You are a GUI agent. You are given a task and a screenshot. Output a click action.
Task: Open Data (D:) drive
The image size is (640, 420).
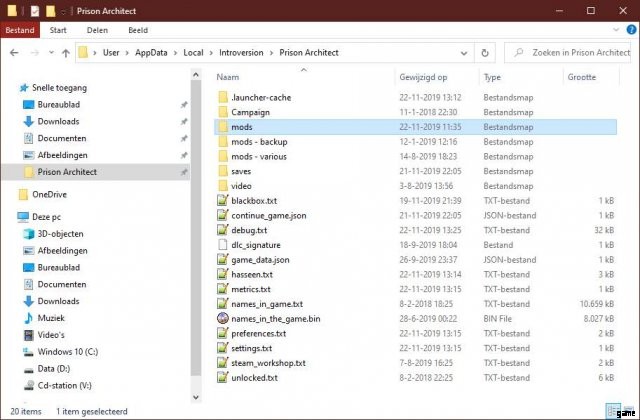54,369
